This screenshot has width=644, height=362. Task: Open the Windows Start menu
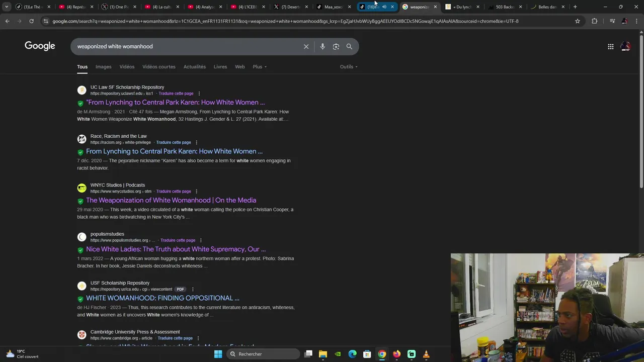tap(218, 354)
